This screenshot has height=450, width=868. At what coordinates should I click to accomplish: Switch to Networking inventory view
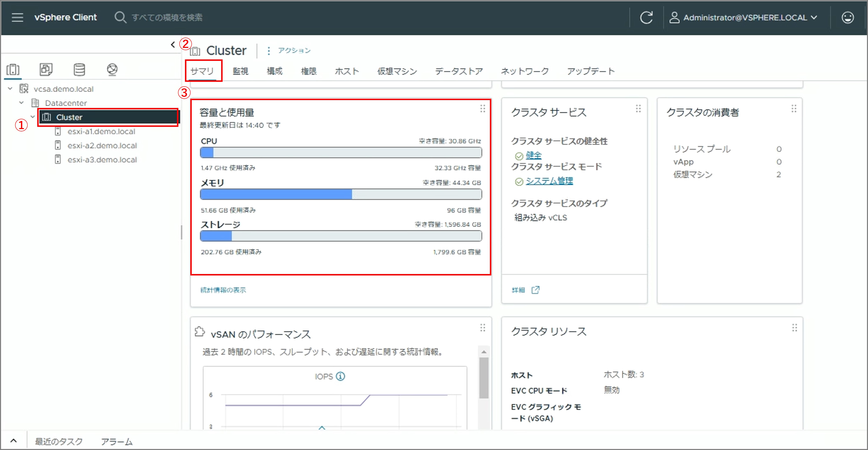[x=112, y=70]
